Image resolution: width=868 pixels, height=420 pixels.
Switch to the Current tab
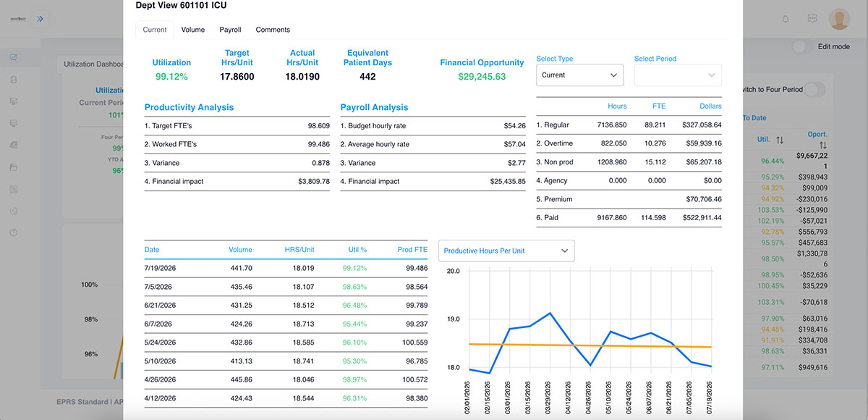pos(155,30)
